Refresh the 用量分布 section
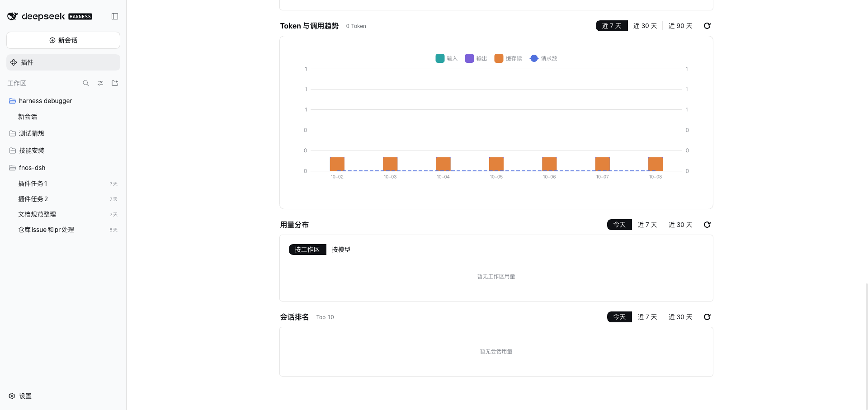The height and width of the screenshot is (410, 868). (x=707, y=225)
